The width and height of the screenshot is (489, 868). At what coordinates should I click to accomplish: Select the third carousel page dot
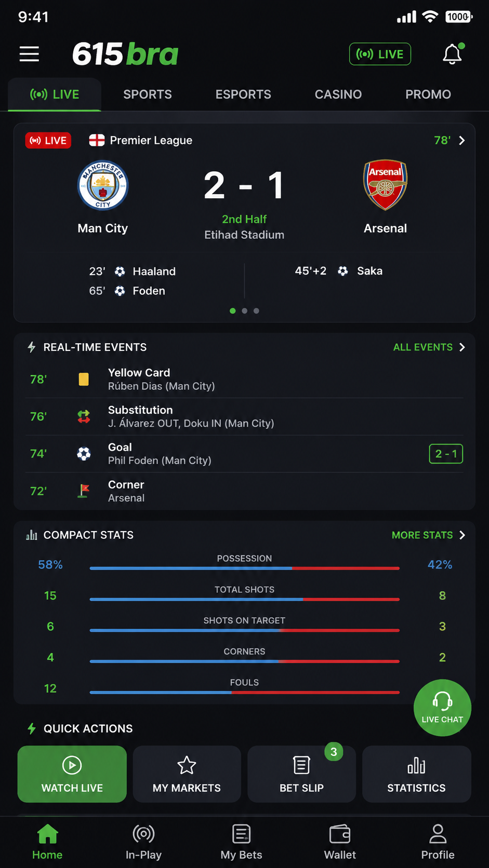pyautogui.click(x=256, y=311)
